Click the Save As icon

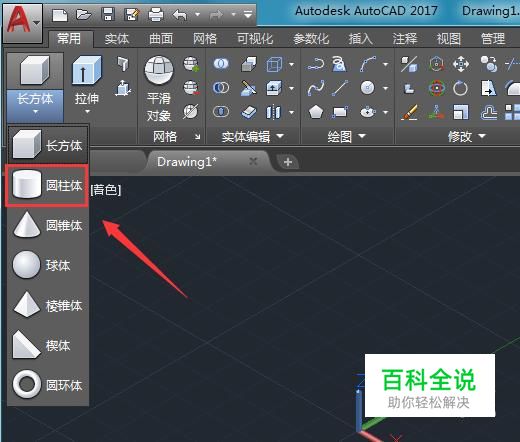point(132,15)
